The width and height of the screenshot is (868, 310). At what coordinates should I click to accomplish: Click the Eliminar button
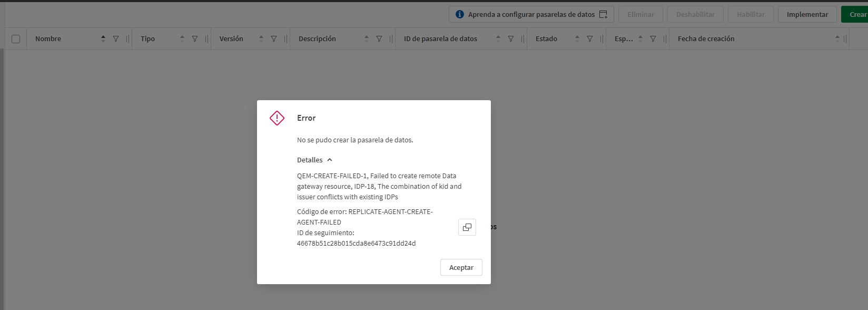point(641,14)
